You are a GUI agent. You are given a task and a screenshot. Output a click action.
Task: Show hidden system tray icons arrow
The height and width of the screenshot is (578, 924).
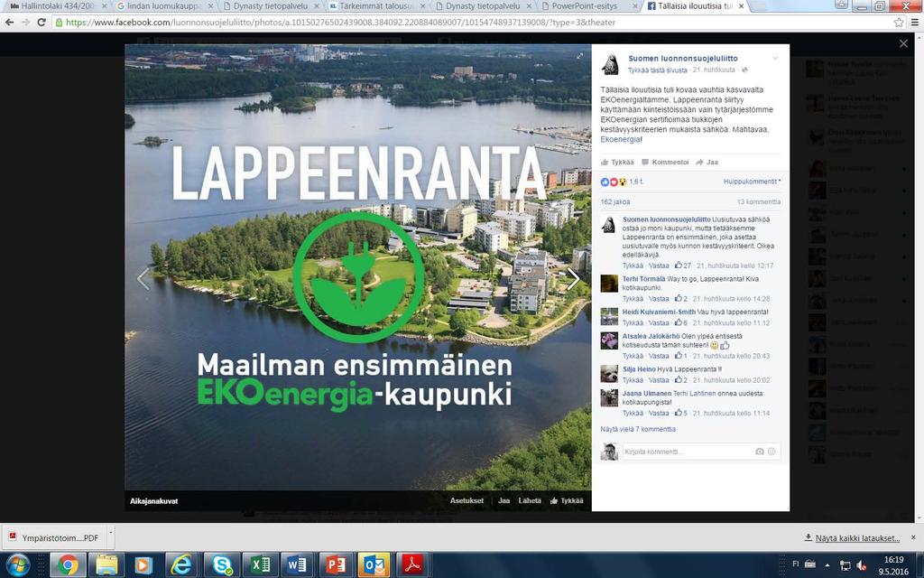click(x=827, y=565)
